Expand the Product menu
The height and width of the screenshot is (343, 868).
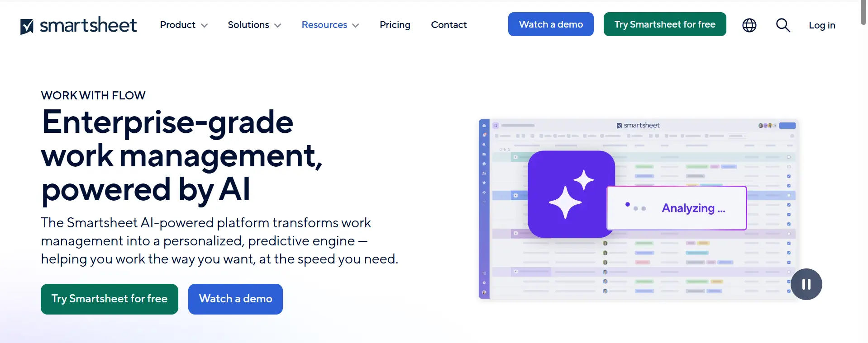(x=184, y=25)
